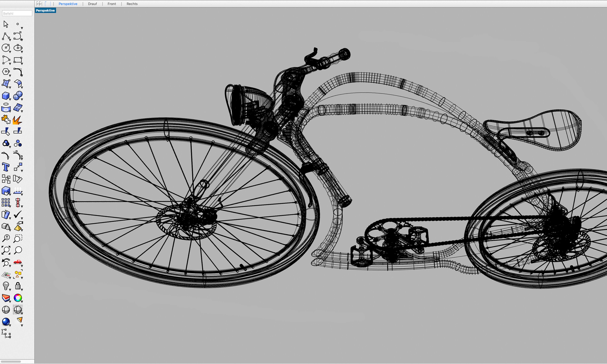Switch to shaded sphere display mode
Screen dimensions: 607x364
6,310
